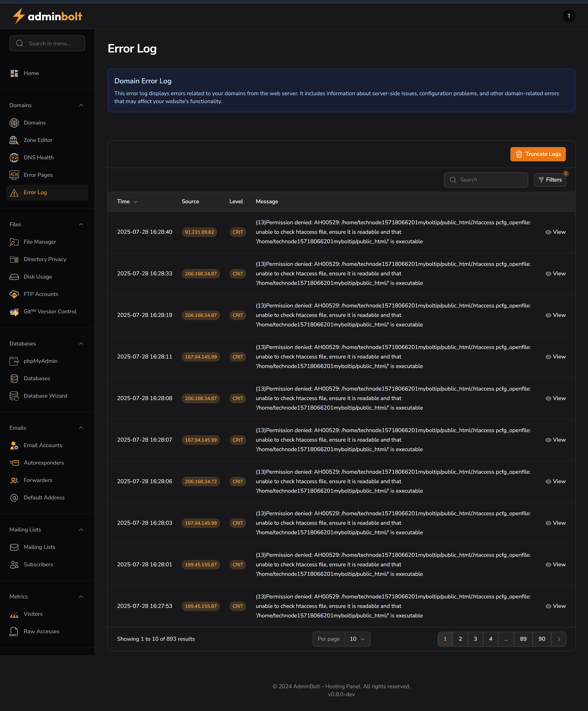This screenshot has width=588, height=711.
Task: Open Email Accounts from sidebar menu
Action: tap(43, 445)
